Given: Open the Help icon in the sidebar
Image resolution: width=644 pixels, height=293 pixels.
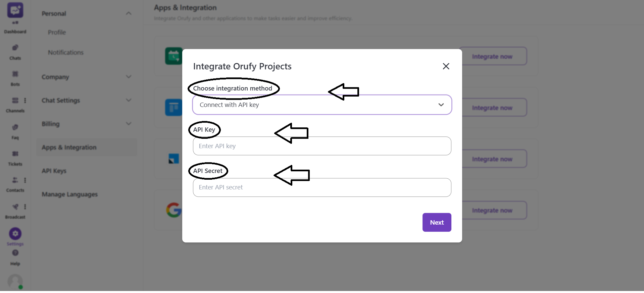Looking at the screenshot, I should [x=15, y=253].
